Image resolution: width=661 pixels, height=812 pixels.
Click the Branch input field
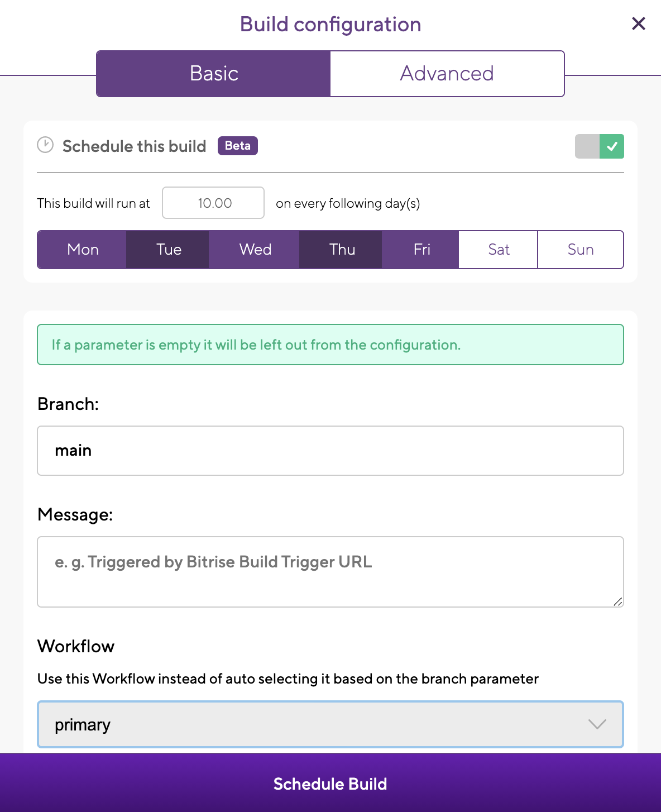(x=330, y=451)
